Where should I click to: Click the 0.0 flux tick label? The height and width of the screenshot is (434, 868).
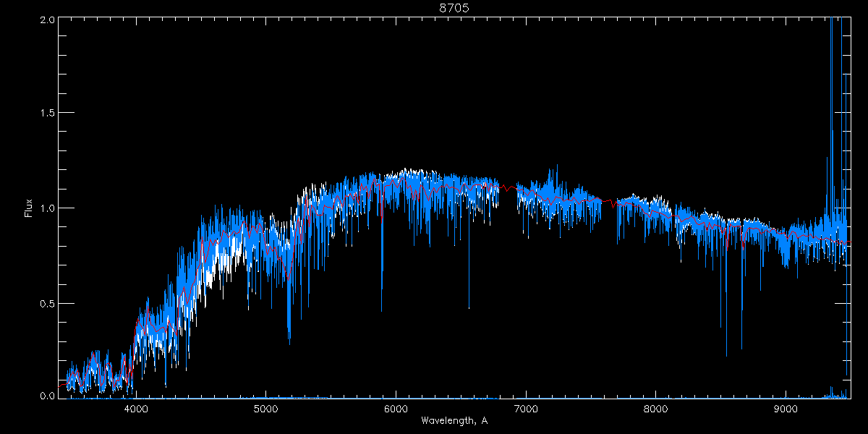click(x=46, y=396)
